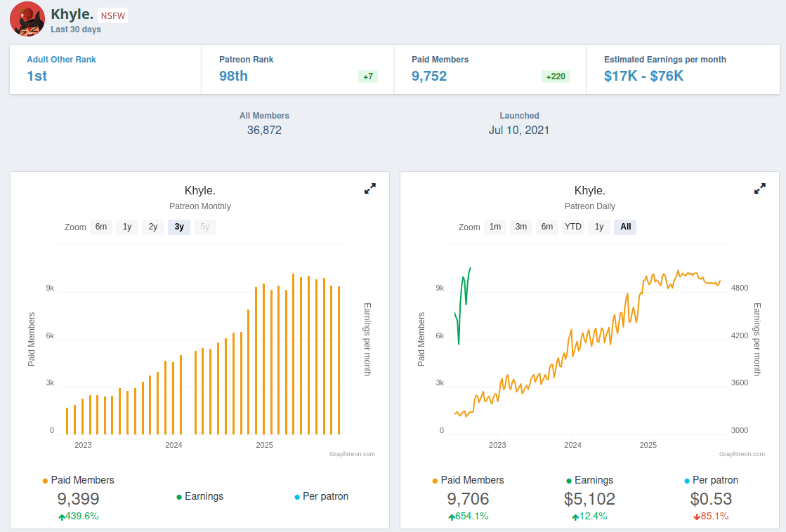Click Khyle's profile avatar image
This screenshot has width=786, height=532.
27,19
